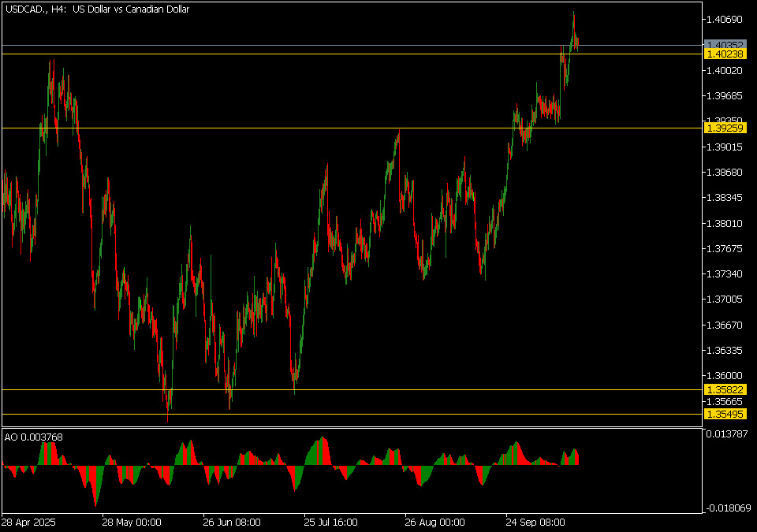Click the 26 Aug 00:00 date label
The height and width of the screenshot is (532, 757).
coord(434,522)
